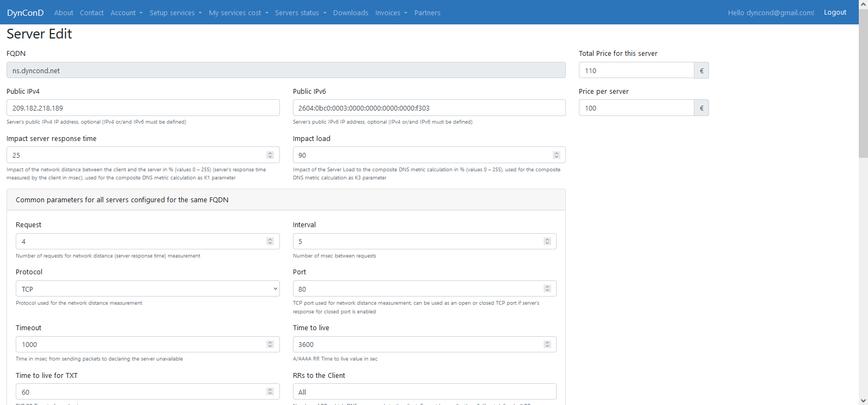This screenshot has width=868, height=405.
Task: Click the Total Price for this server field
Action: (x=636, y=70)
